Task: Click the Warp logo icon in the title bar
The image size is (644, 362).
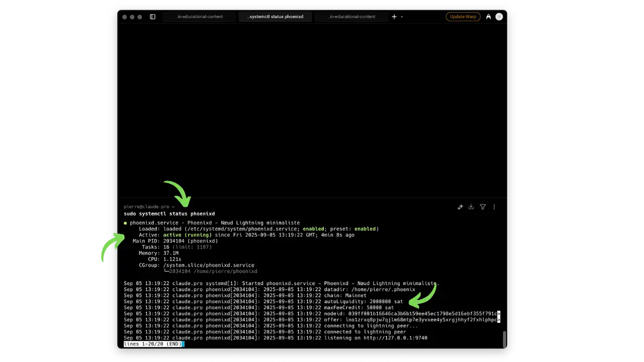Action: 489,17
